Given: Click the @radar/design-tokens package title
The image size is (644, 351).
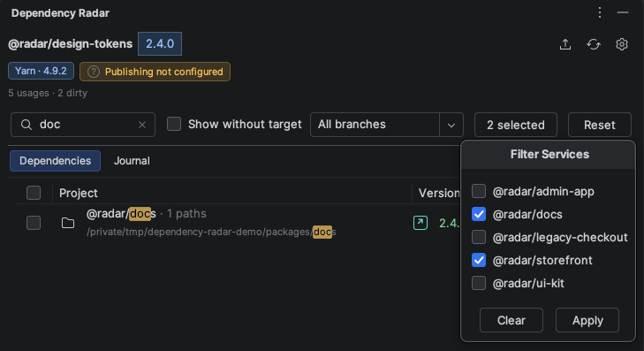Looking at the screenshot, I should 71,44.
